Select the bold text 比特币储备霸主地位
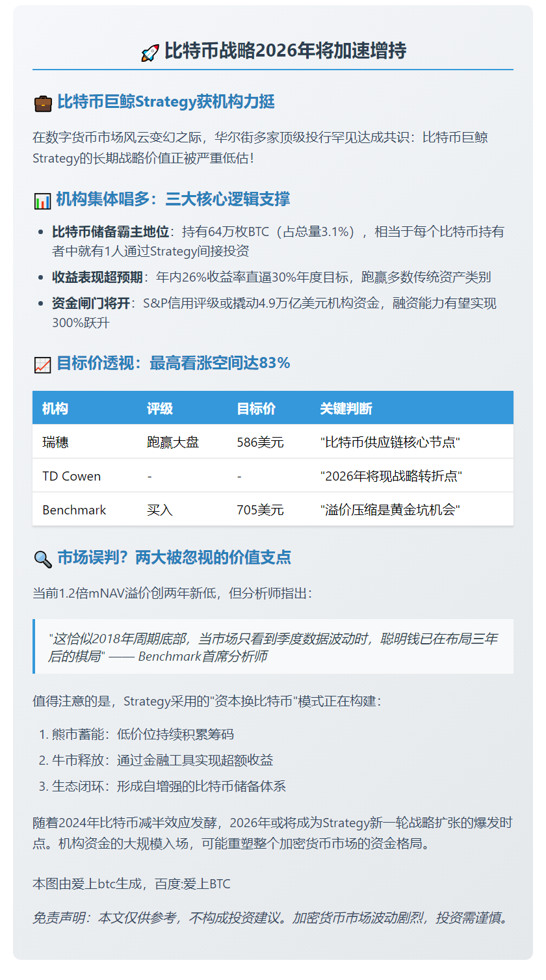Viewport: 546px width, 980px height. [x=110, y=232]
